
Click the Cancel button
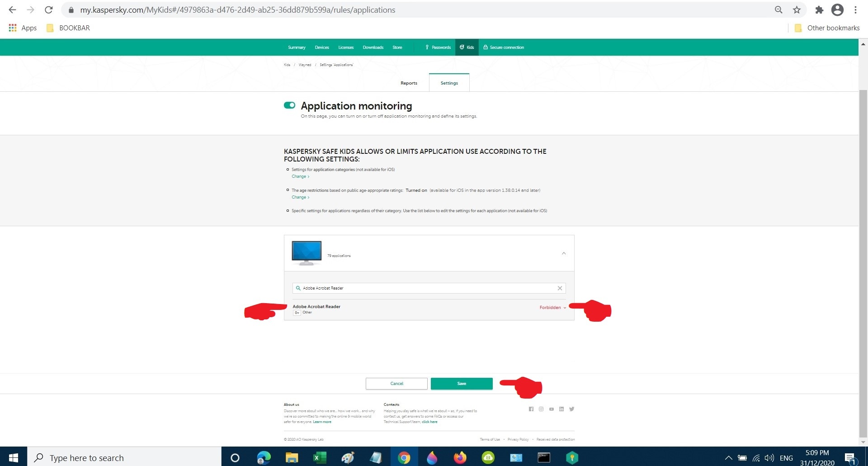tap(396, 384)
